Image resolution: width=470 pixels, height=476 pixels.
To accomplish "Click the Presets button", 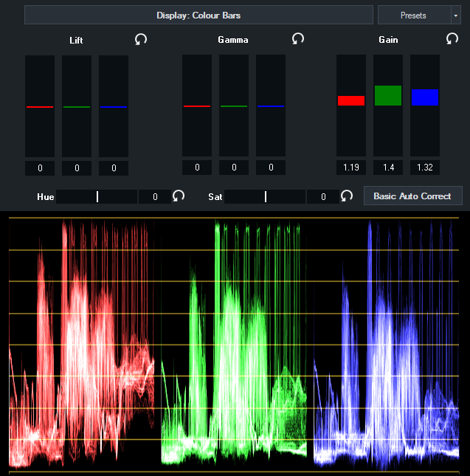I will tap(413, 15).
